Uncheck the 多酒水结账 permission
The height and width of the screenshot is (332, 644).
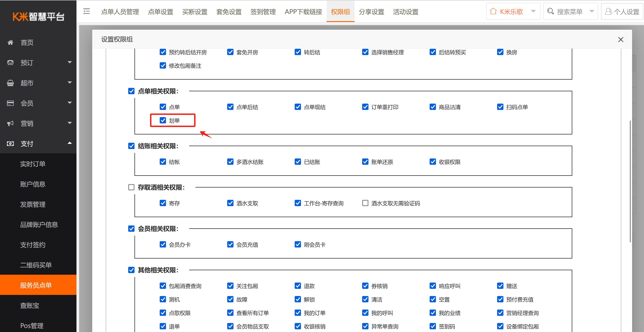(230, 162)
